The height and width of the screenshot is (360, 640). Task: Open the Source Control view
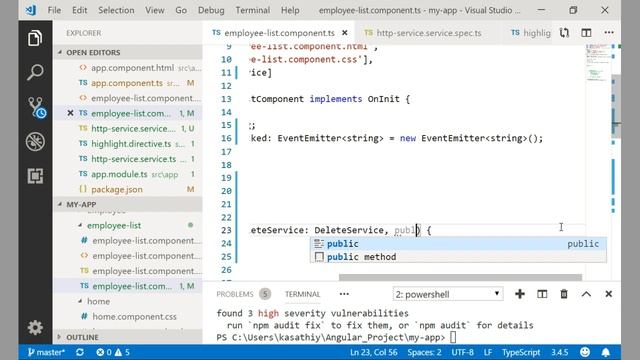[36, 107]
